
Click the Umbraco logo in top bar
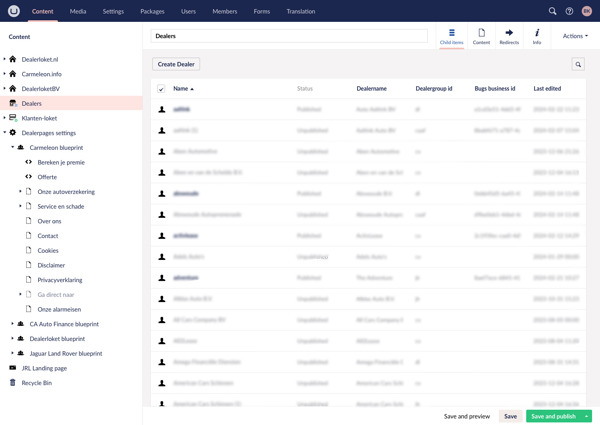(x=13, y=11)
